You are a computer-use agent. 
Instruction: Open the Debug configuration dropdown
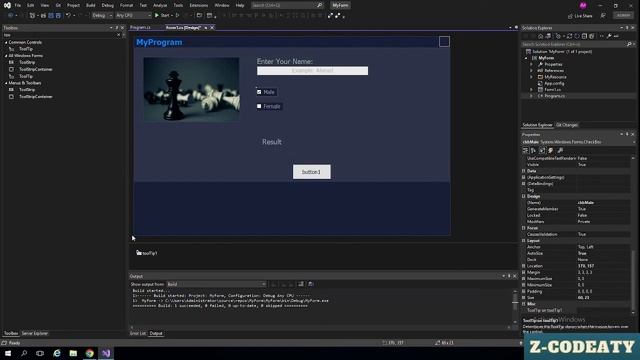(102, 16)
